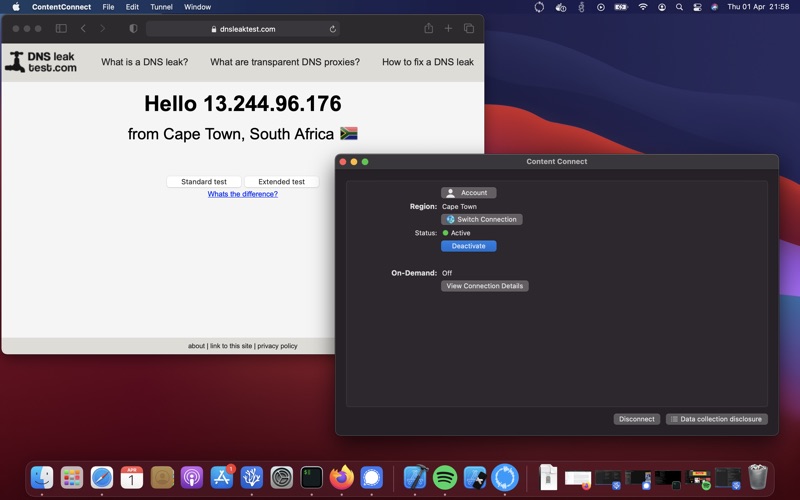Image resolution: width=800 pixels, height=500 pixels.
Task: Open the about link in page footer
Action: [196, 346]
